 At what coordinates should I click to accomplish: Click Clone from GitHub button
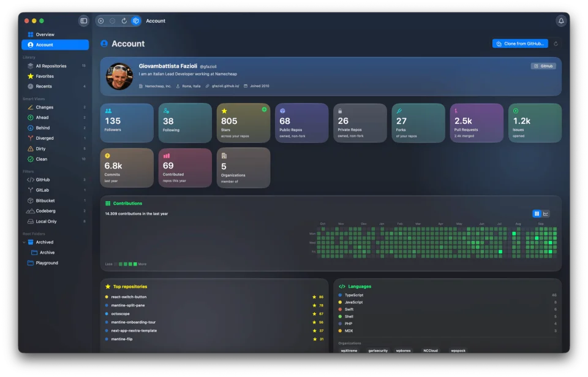[x=520, y=44]
